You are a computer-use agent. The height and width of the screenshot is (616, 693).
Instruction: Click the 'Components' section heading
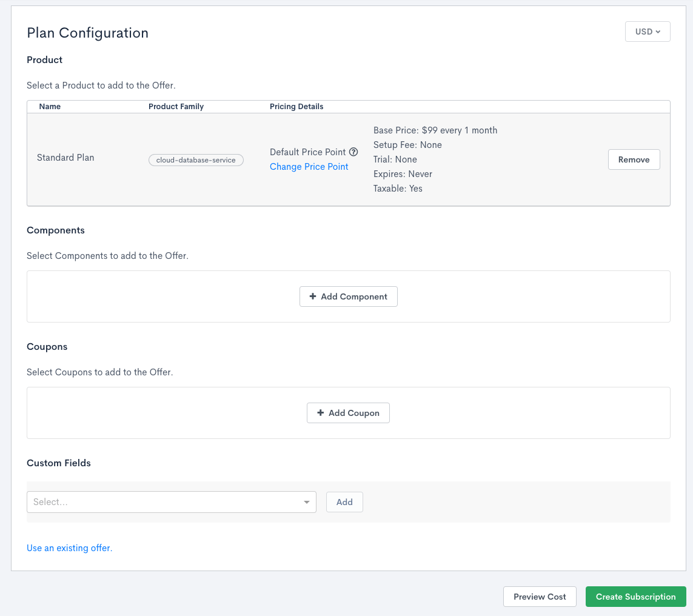(x=56, y=230)
